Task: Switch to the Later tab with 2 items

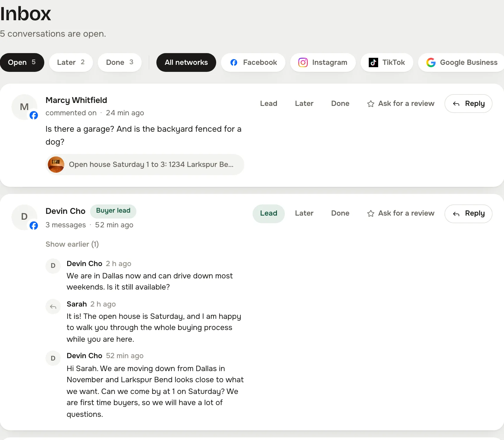Action: click(71, 62)
